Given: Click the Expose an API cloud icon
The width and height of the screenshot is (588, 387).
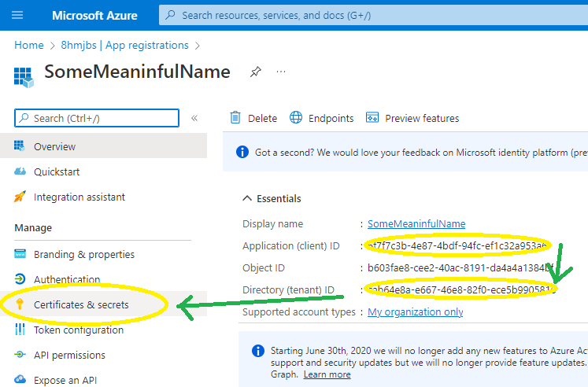Looking at the screenshot, I should (x=20, y=379).
